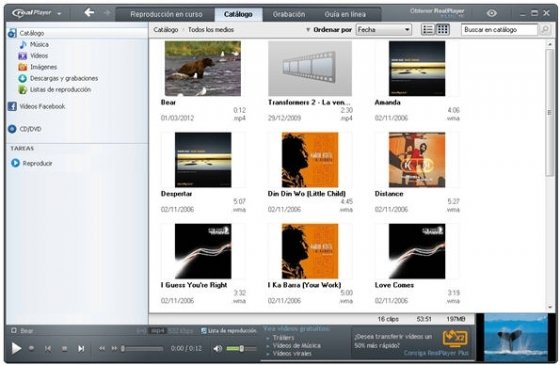Select the Despertar album thumbnail
560x365 pixels.
203,160
